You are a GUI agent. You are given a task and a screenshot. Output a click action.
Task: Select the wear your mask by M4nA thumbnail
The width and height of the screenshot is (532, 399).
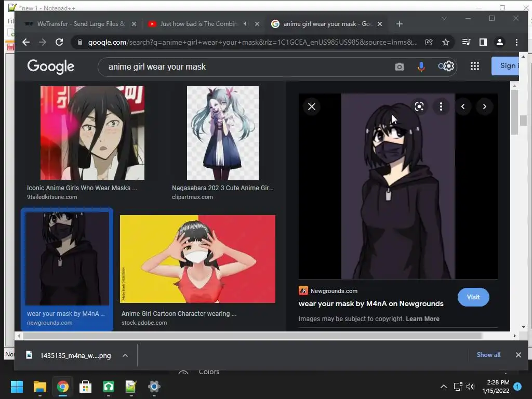coord(67,258)
